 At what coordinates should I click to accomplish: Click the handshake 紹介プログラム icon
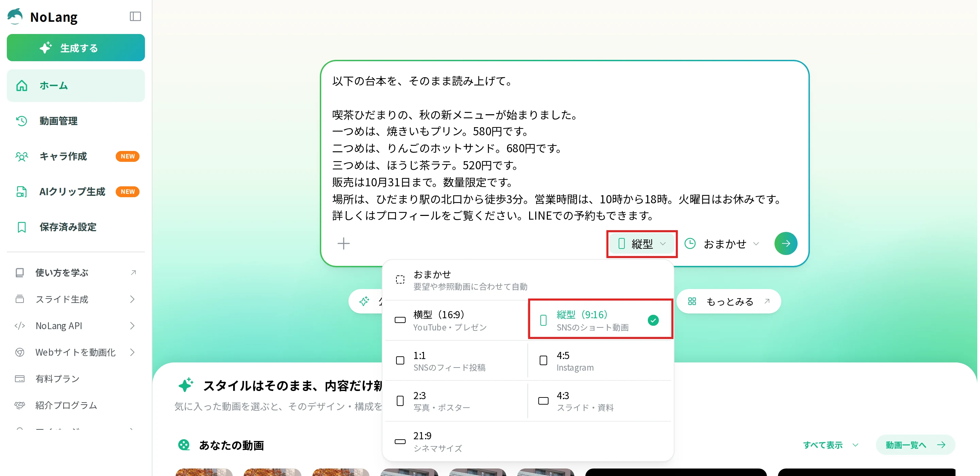(x=20, y=405)
